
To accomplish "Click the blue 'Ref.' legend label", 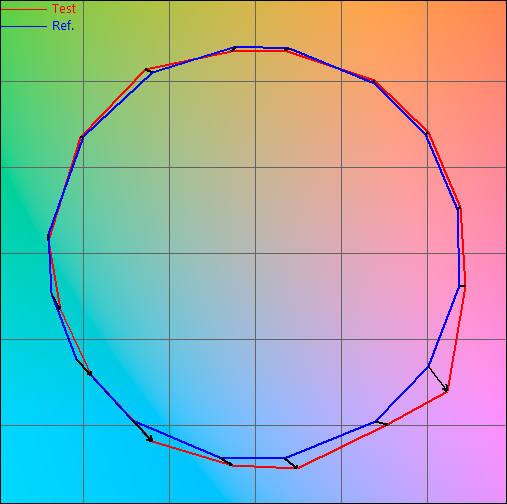I will 63,26.
